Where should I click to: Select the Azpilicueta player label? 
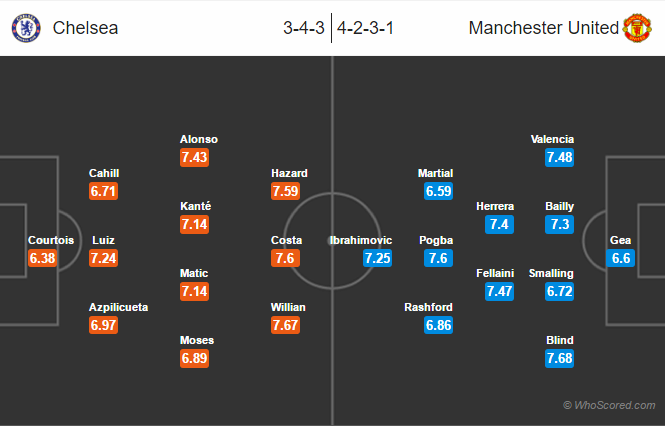(119, 307)
